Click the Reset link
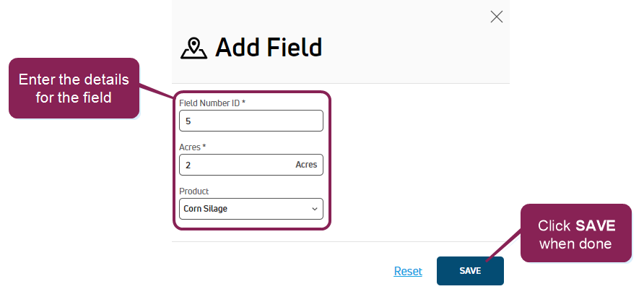 pos(408,271)
